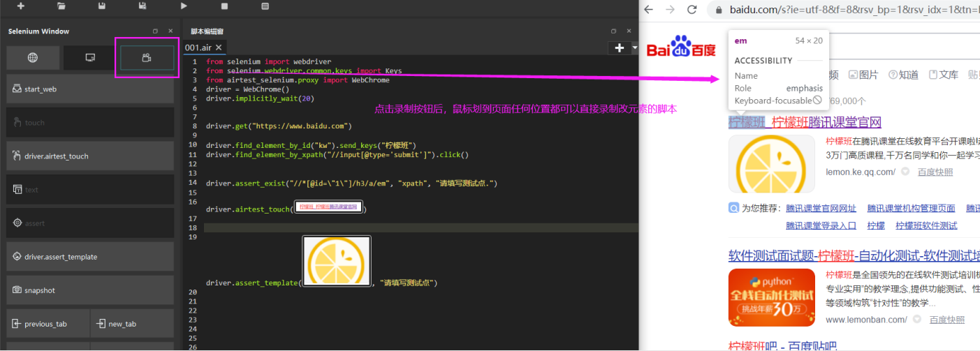
Task: Open the log report icon in top toolbar
Action: click(x=265, y=6)
